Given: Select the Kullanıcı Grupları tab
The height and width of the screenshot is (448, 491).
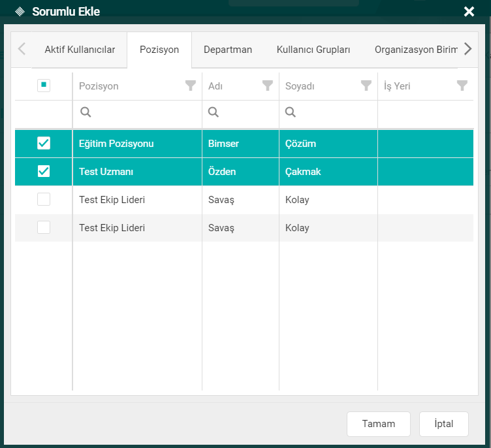Looking at the screenshot, I should pyautogui.click(x=313, y=50).
